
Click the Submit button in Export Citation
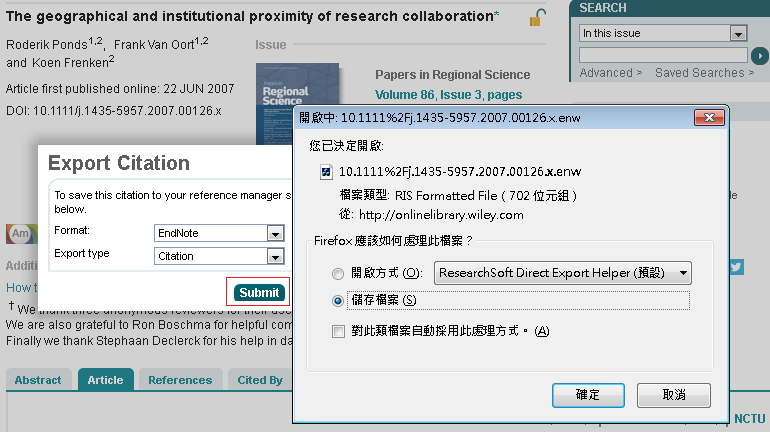259,293
